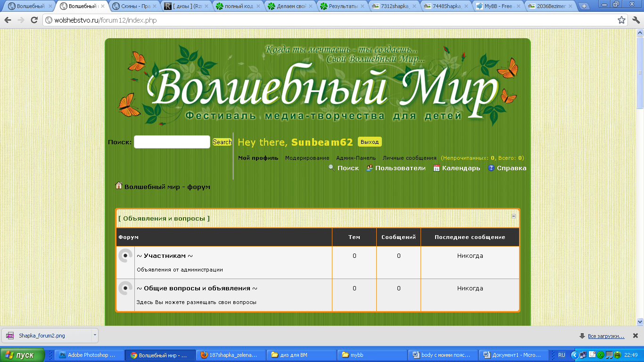Switch to the 'Скины - Пра' tab
Image resolution: width=644 pixels, height=362 pixels.
(x=134, y=6)
